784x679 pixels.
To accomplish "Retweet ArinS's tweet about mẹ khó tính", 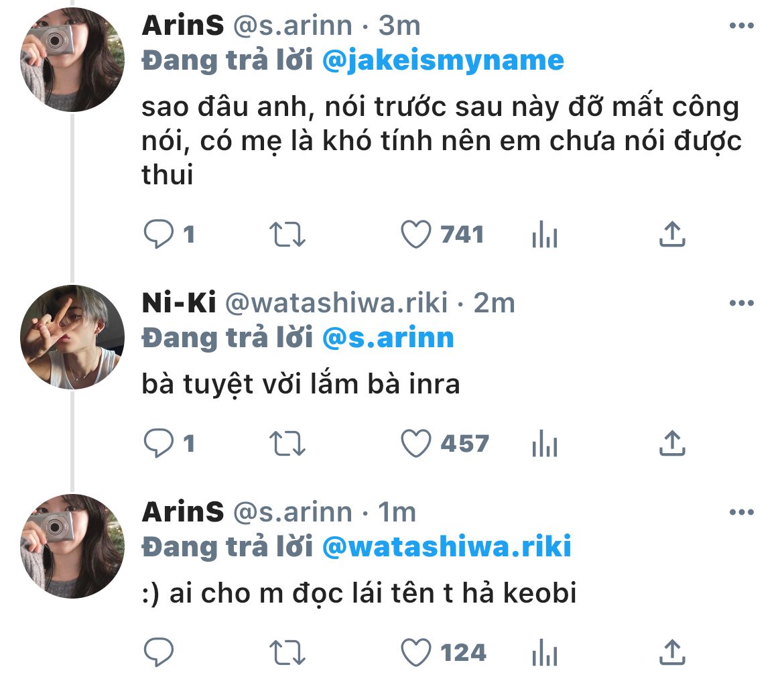I will coord(287,234).
